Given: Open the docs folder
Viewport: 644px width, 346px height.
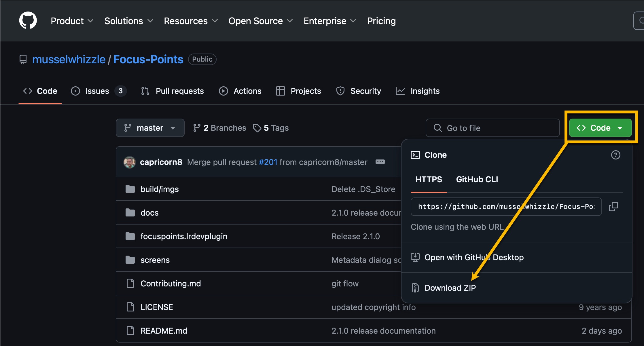Looking at the screenshot, I should tap(149, 213).
